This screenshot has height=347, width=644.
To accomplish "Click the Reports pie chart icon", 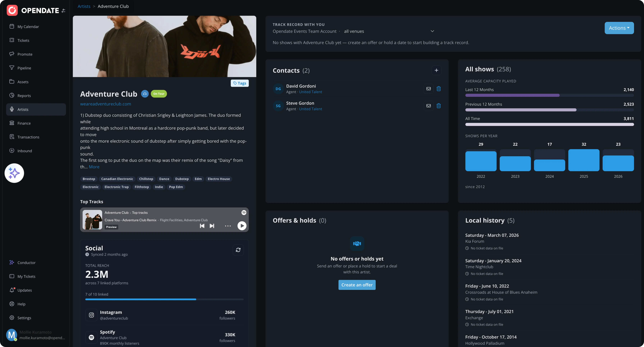I will pos(12,95).
